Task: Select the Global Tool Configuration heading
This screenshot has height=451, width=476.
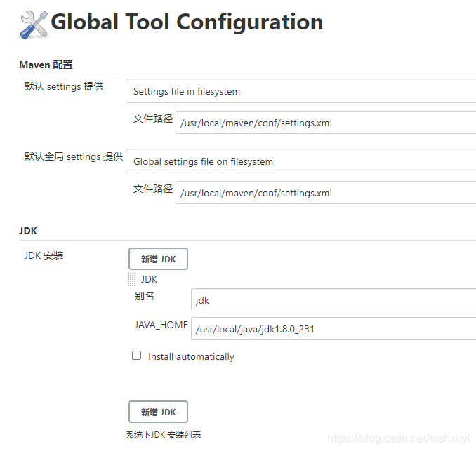Action: pos(187,22)
